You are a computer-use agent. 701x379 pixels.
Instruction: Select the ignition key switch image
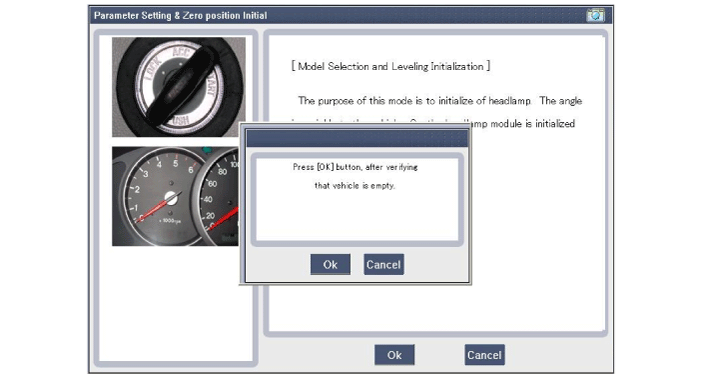coord(179,87)
